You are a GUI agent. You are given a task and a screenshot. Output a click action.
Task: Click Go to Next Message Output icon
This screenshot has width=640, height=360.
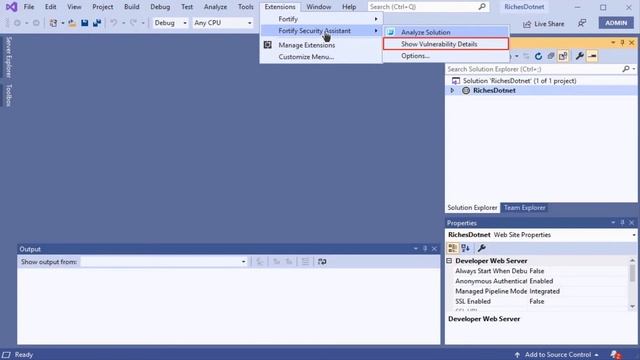point(289,262)
